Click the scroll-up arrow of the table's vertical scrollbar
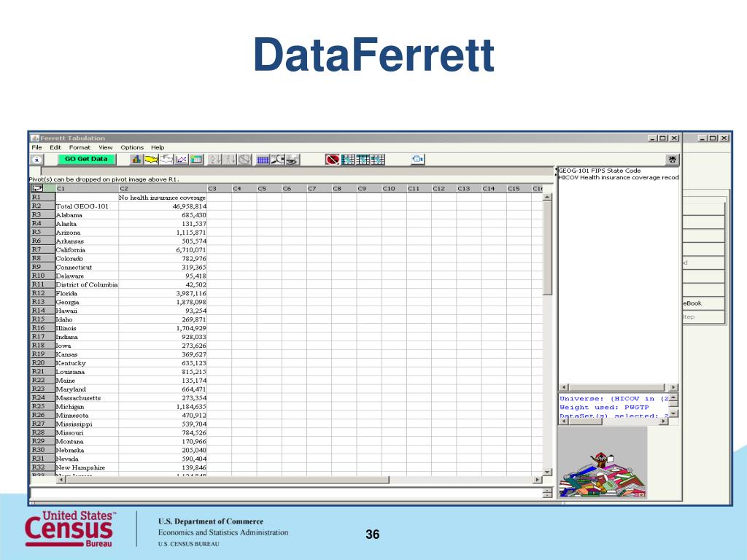Image resolution: width=747 pixels, height=560 pixels. coord(547,197)
